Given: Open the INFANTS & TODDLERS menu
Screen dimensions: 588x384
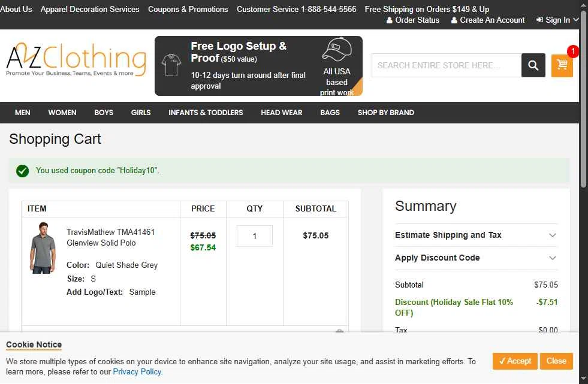Looking at the screenshot, I should (x=206, y=113).
